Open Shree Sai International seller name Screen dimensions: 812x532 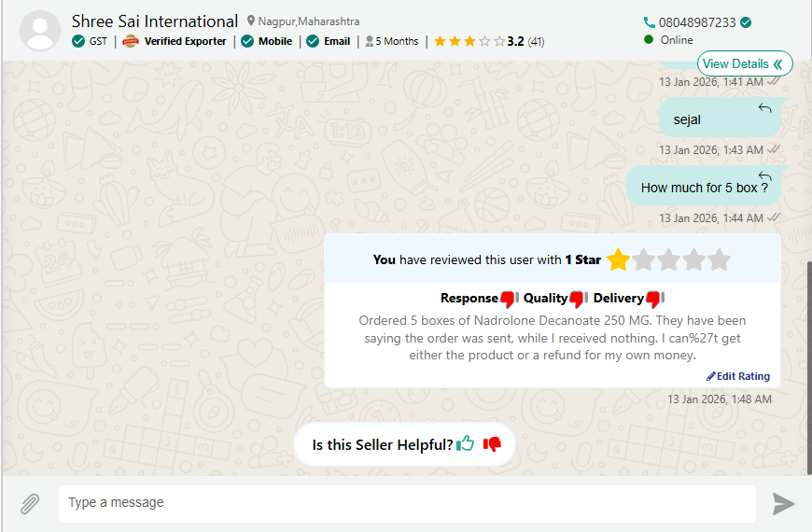pos(155,21)
